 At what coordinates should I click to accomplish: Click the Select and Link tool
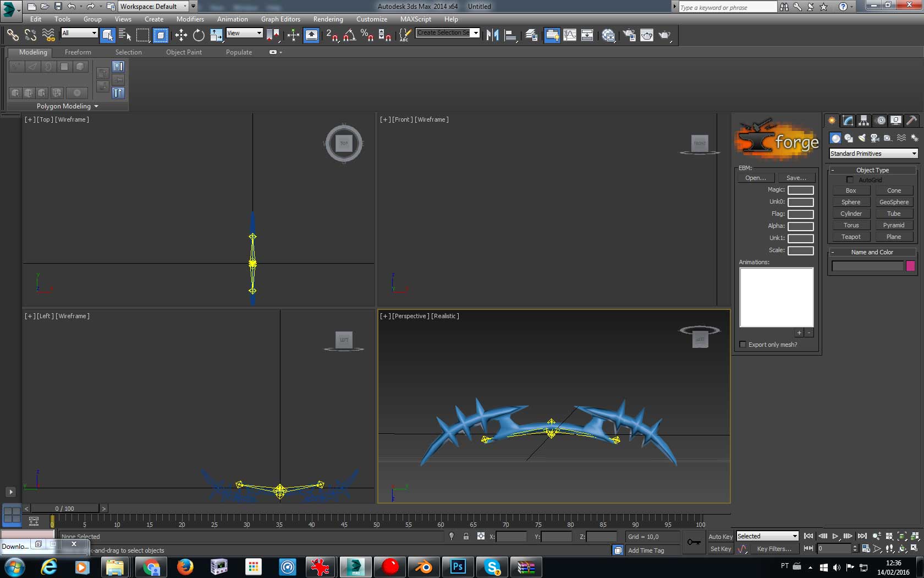[x=13, y=35]
